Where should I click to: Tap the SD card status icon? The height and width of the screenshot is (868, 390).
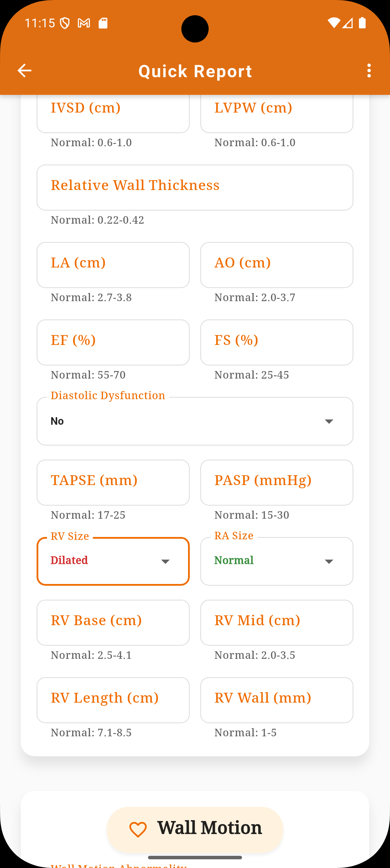pyautogui.click(x=103, y=23)
